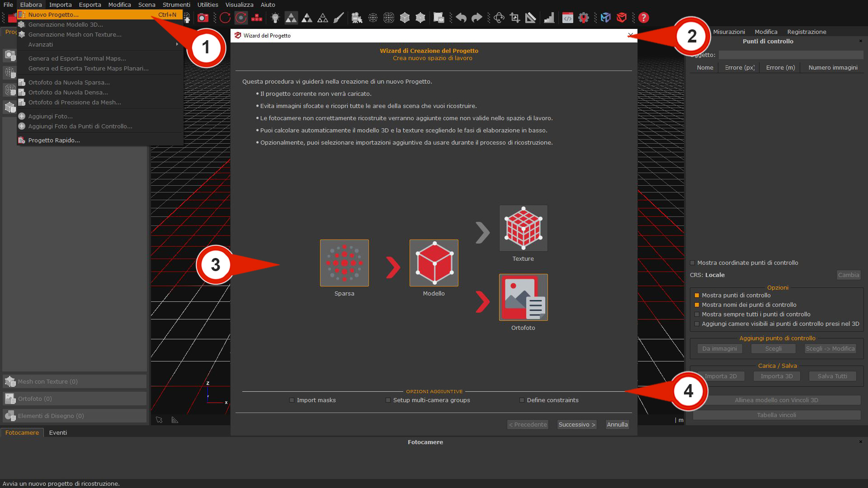Enable the Define constraints checkbox
Image resolution: width=868 pixels, height=488 pixels.
point(522,400)
